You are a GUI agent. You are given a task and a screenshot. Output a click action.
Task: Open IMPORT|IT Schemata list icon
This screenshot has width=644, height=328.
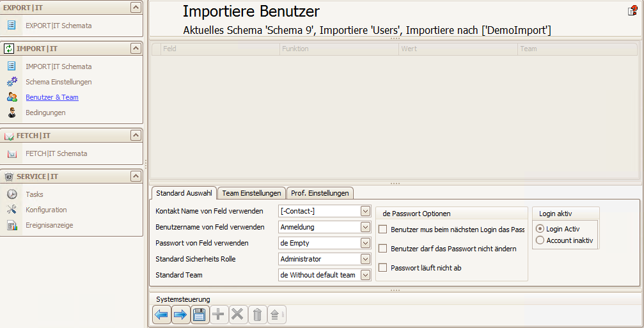pyautogui.click(x=12, y=66)
